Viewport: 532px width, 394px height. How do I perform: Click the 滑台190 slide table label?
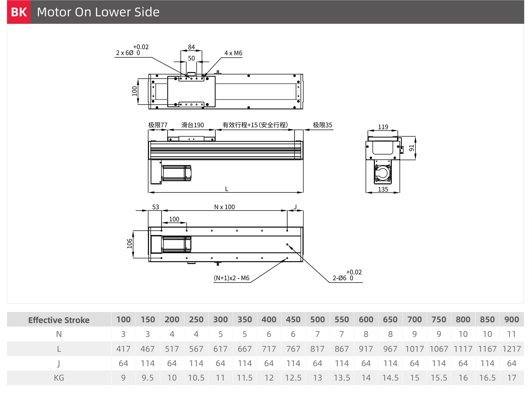(192, 125)
